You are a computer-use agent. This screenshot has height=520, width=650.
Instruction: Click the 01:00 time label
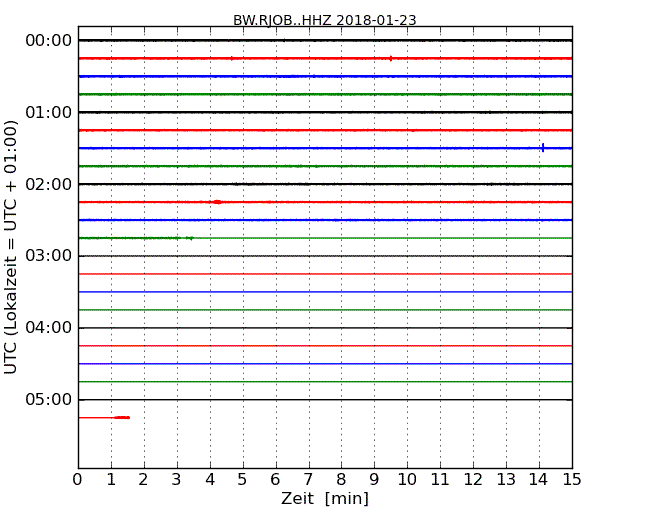point(49,112)
